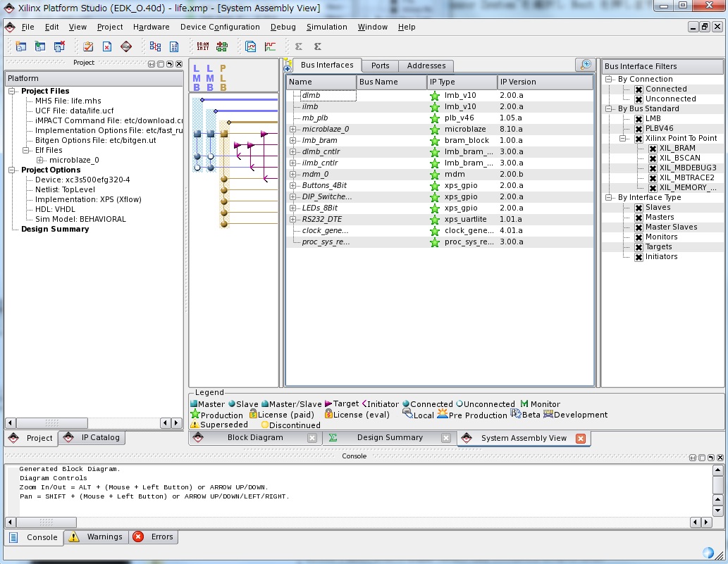This screenshot has width=728, height=564.
Task: Toggle the Connected filter checkbox
Action: point(639,89)
